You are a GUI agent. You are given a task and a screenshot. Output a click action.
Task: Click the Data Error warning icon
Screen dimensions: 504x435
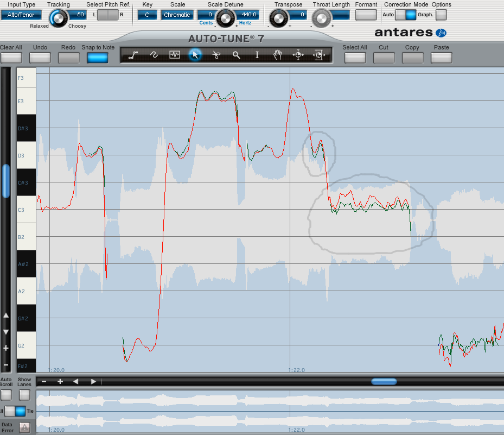24,427
